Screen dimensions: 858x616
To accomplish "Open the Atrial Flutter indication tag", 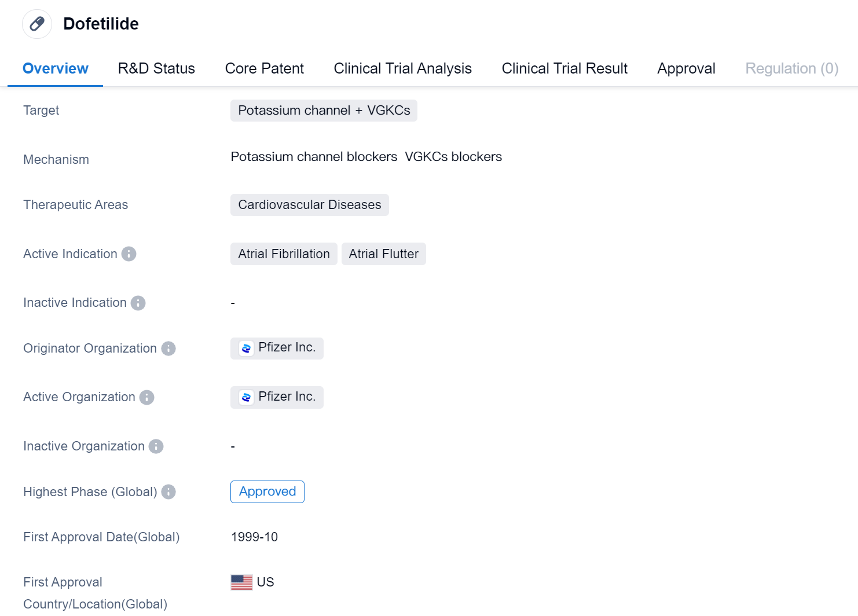I will (383, 254).
